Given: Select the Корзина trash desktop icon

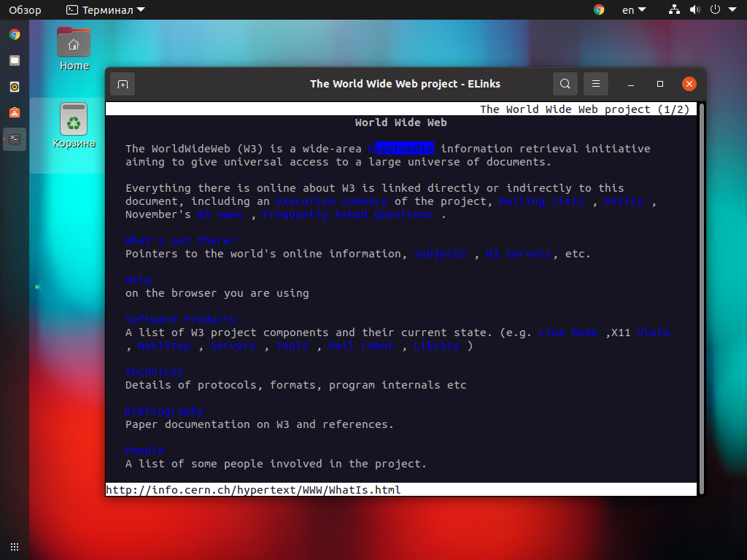Looking at the screenshot, I should point(74,125).
